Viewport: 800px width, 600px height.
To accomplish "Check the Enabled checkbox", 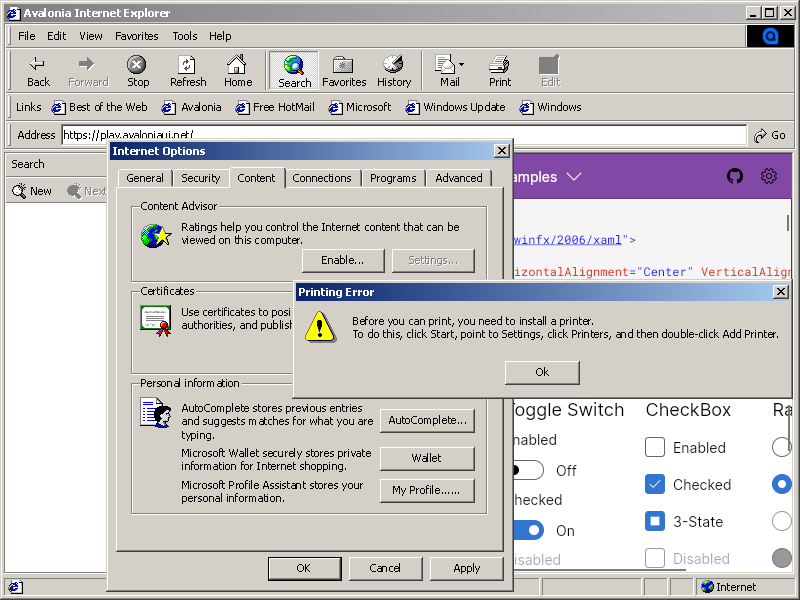I will pos(655,447).
